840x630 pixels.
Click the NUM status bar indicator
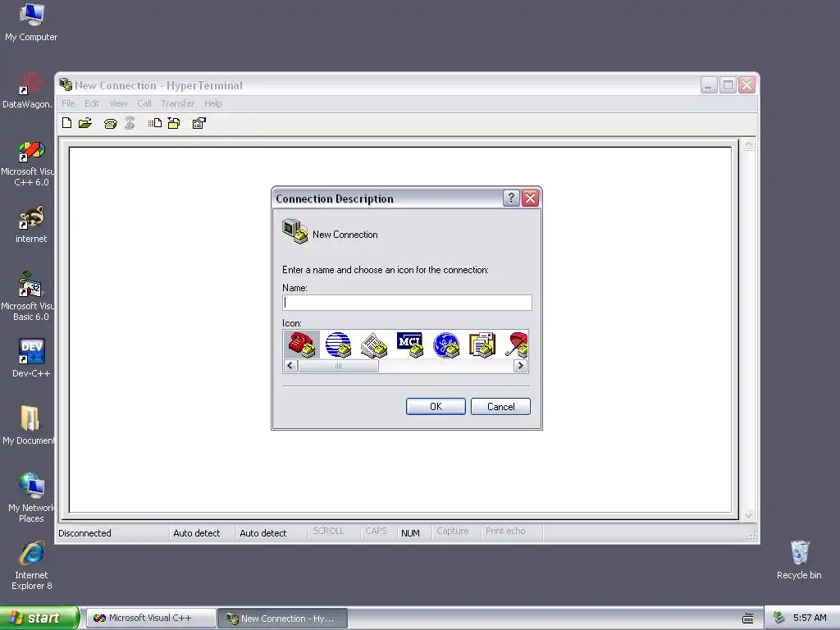click(410, 533)
